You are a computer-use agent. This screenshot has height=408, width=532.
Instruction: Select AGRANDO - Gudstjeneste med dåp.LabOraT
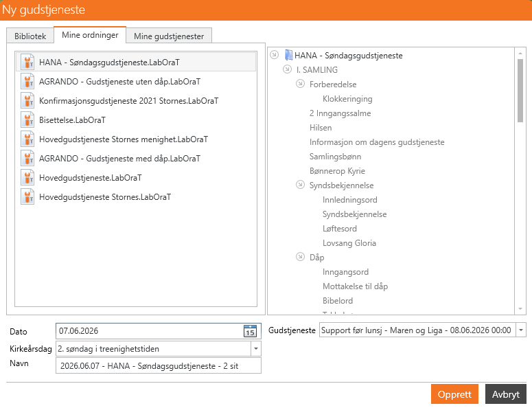[136, 159]
